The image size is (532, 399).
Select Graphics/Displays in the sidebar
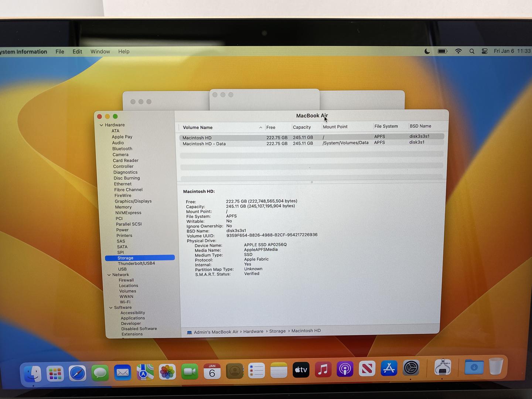[133, 201]
